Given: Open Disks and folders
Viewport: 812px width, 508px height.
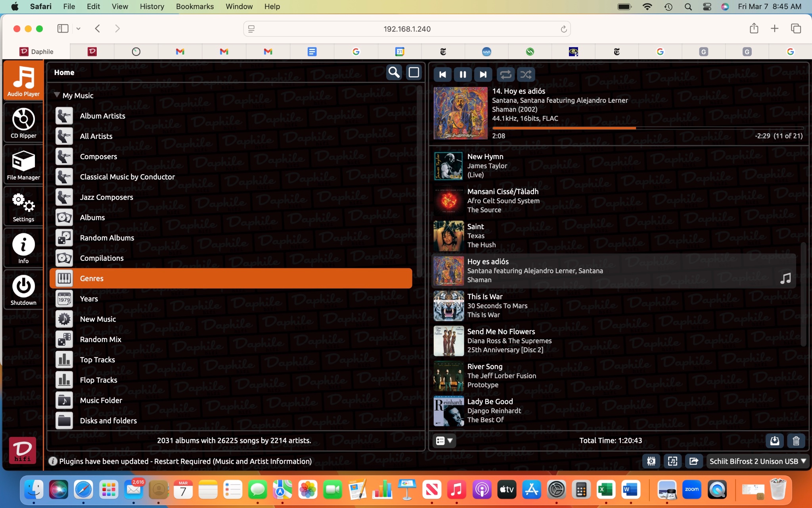Looking at the screenshot, I should pos(231,421).
